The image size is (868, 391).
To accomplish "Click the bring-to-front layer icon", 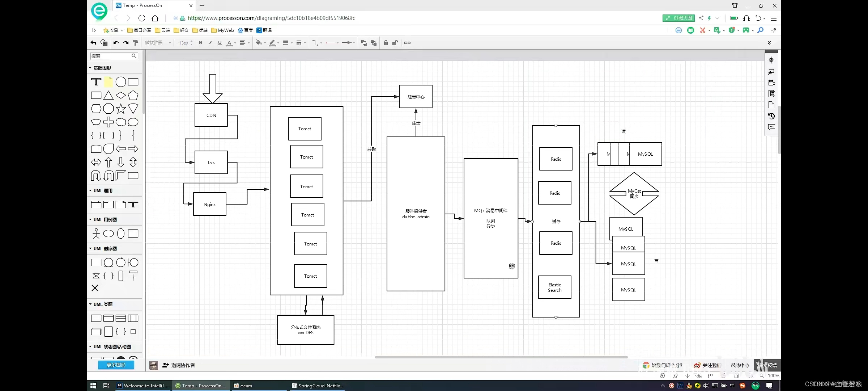I will pos(364,43).
